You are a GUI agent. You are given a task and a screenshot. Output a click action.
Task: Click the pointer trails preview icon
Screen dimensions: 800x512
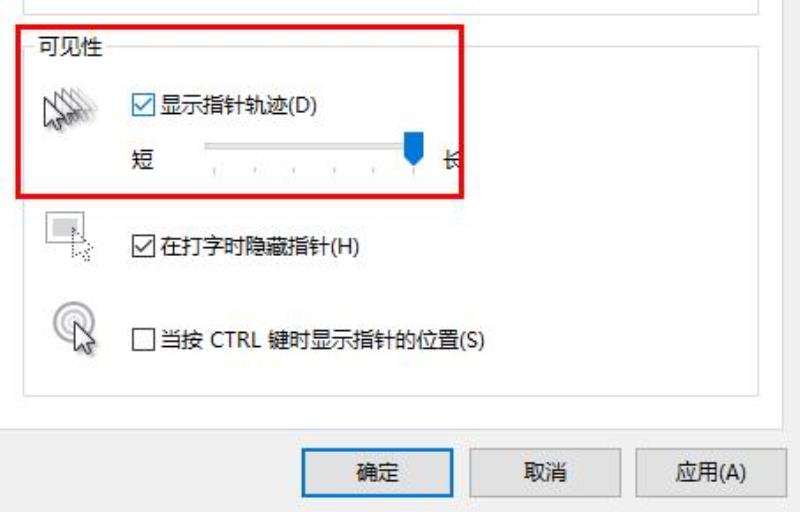point(70,108)
